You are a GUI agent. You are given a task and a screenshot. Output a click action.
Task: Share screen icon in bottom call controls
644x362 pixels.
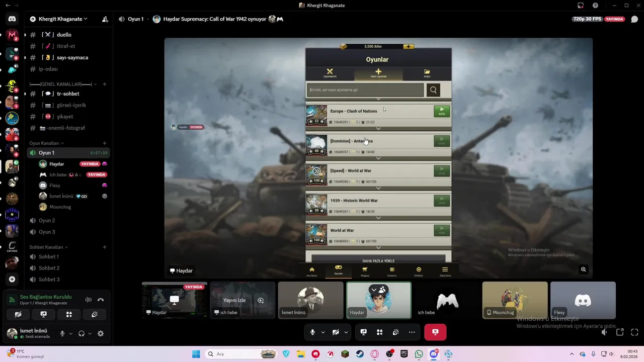click(x=364, y=332)
